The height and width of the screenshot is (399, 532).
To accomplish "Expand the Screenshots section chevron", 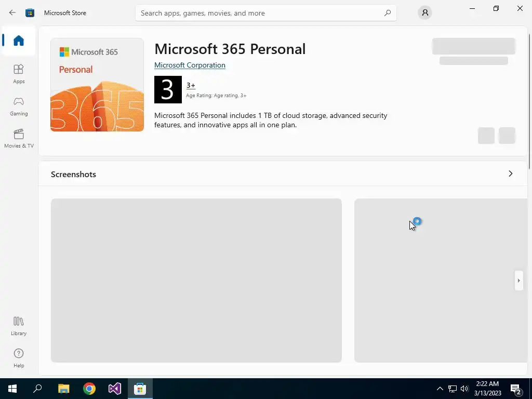I will (511, 174).
